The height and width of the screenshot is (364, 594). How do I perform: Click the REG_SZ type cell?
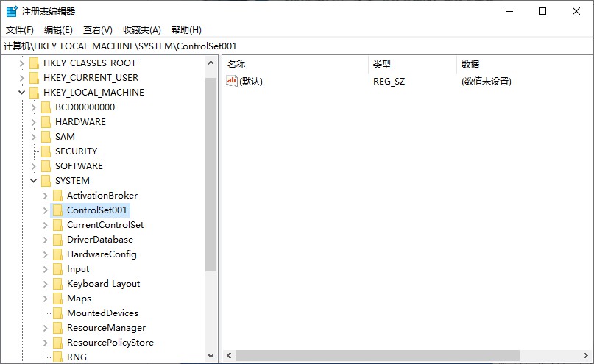pos(389,82)
